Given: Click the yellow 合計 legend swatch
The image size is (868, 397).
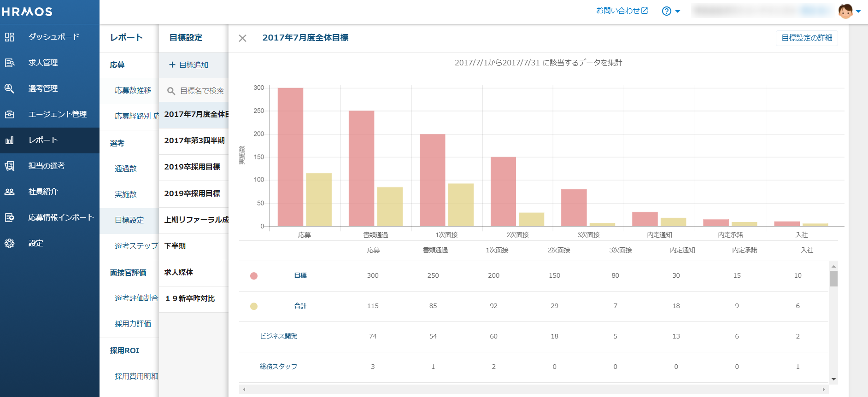Looking at the screenshot, I should click(x=254, y=306).
